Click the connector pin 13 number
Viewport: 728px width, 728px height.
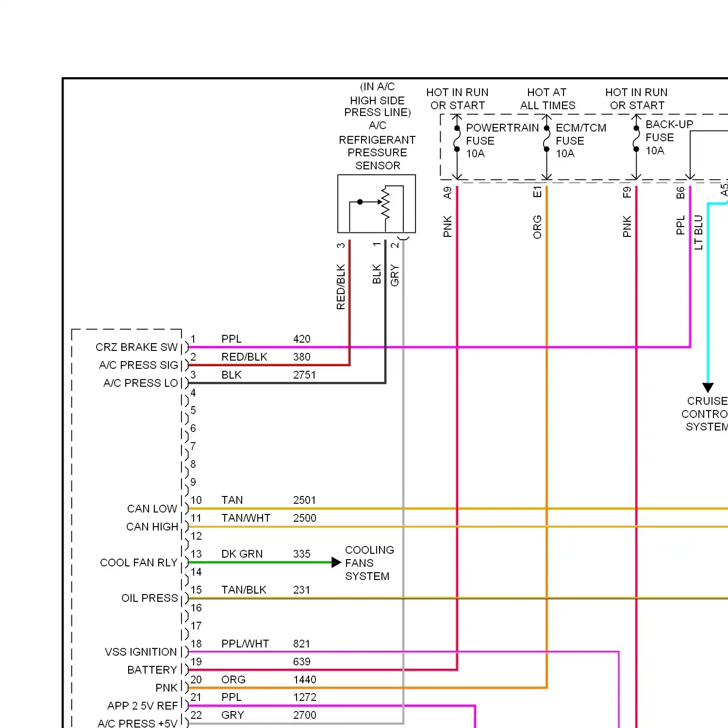[196, 554]
